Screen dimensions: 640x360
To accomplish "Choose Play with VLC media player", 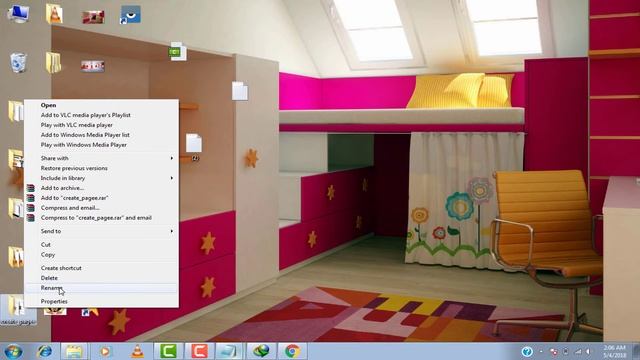I will pyautogui.click(x=101, y=125).
